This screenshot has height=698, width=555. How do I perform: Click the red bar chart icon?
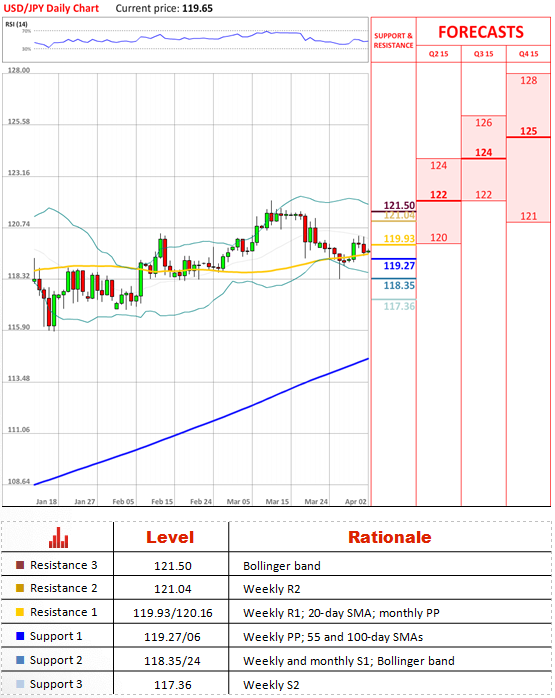58,537
